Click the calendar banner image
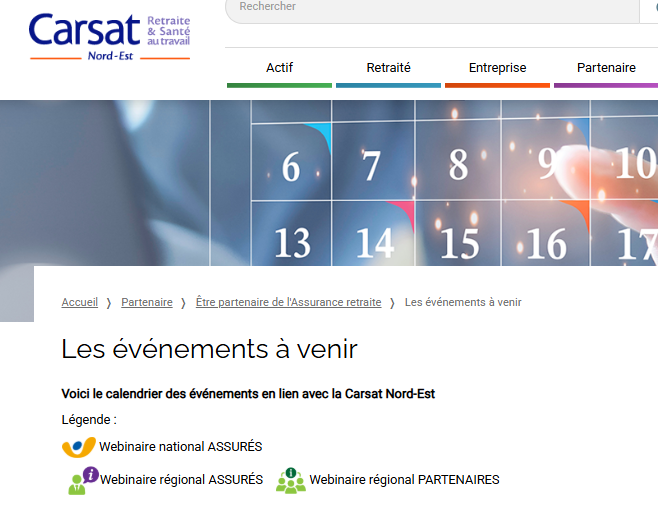The width and height of the screenshot is (658, 521). point(329,183)
